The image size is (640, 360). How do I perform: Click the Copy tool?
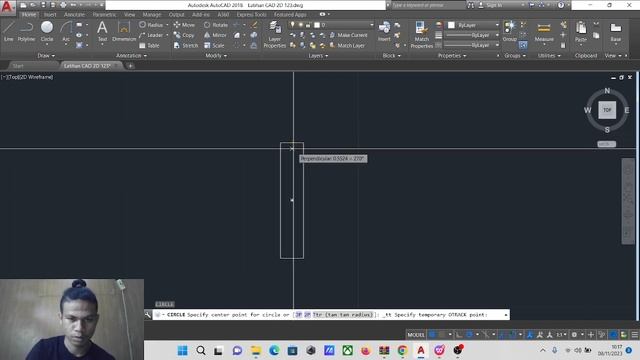pos(184,35)
